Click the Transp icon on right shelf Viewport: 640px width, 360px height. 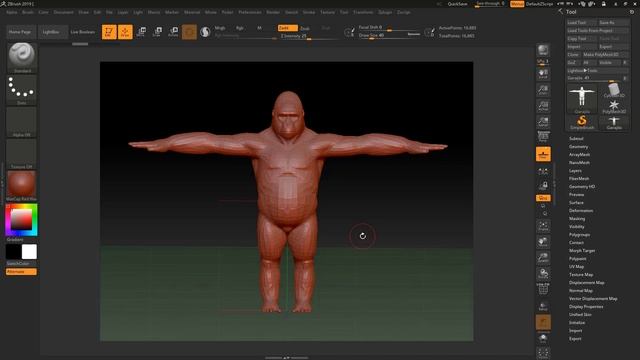[543, 306]
